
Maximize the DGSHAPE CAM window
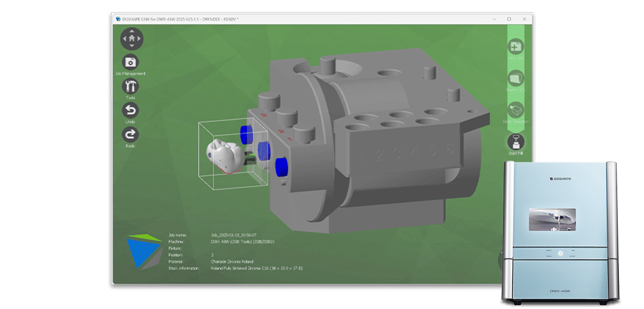pyautogui.click(x=509, y=18)
